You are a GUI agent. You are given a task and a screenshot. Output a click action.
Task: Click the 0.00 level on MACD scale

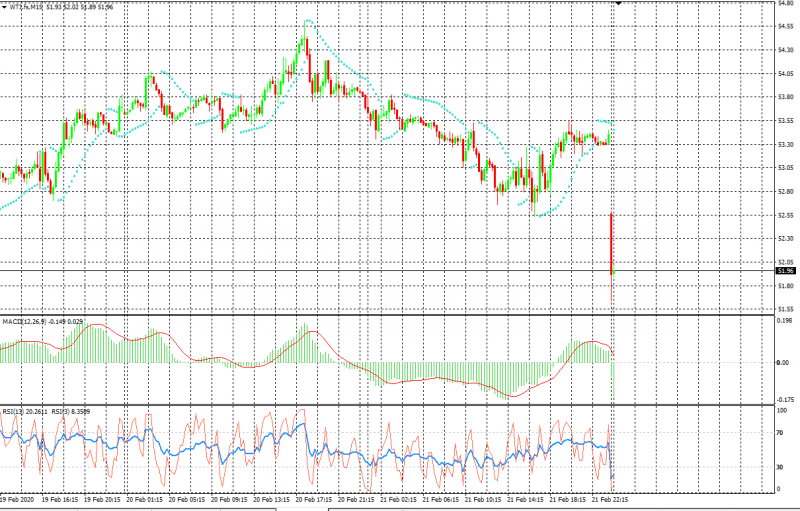point(785,363)
